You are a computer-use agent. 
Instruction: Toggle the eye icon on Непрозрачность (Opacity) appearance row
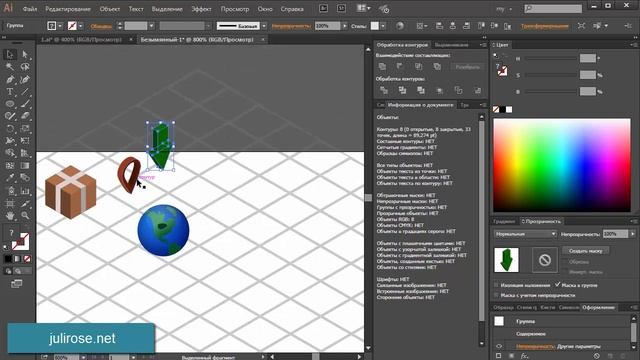click(x=499, y=346)
